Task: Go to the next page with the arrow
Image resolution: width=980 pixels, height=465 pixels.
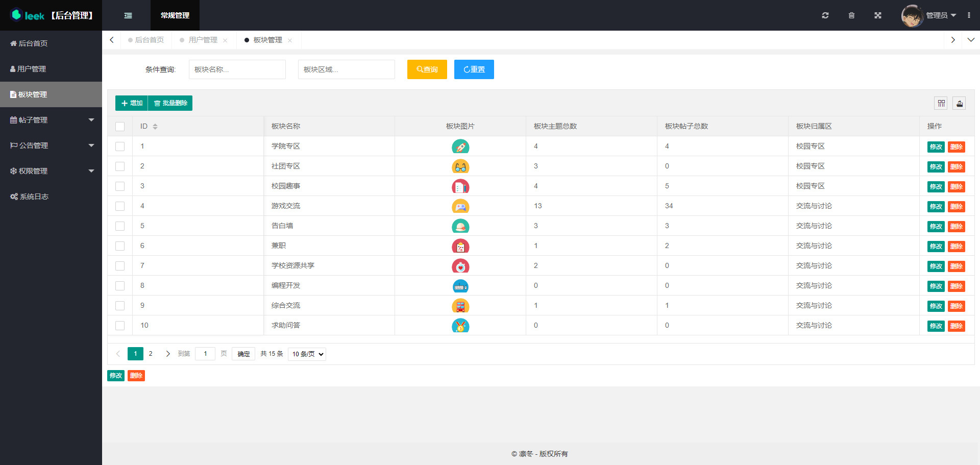Action: coord(168,354)
